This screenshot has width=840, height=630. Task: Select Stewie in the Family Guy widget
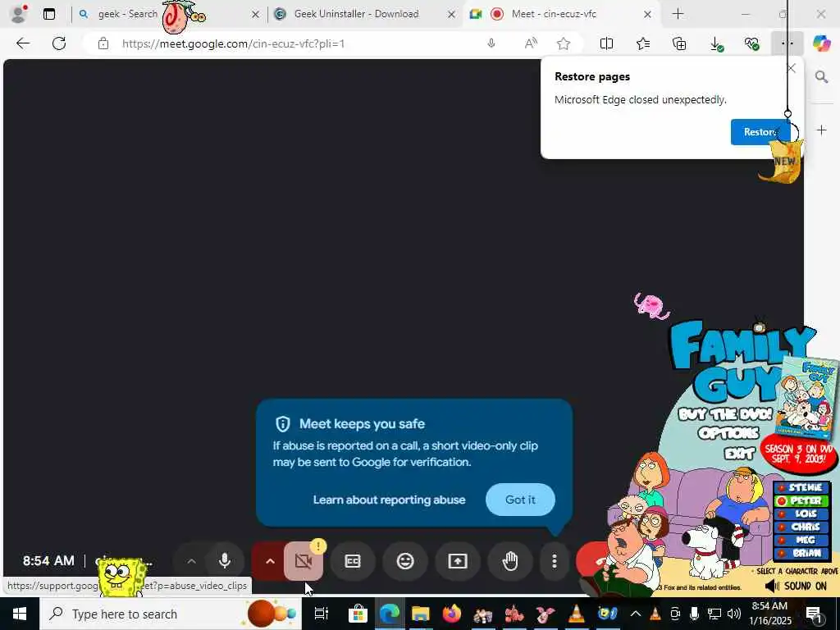point(801,487)
